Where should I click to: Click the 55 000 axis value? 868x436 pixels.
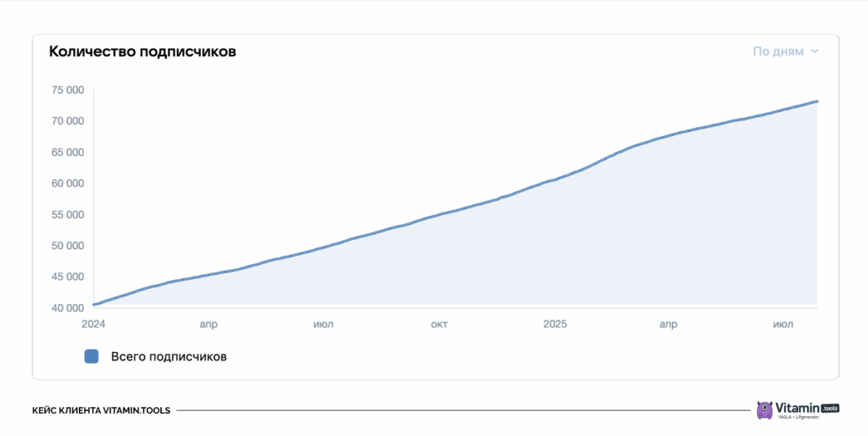67,215
